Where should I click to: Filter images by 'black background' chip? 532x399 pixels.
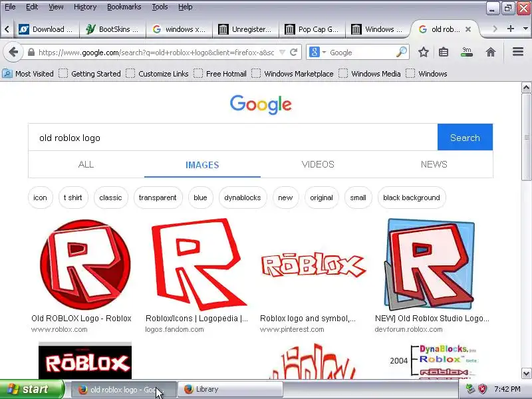412,198
